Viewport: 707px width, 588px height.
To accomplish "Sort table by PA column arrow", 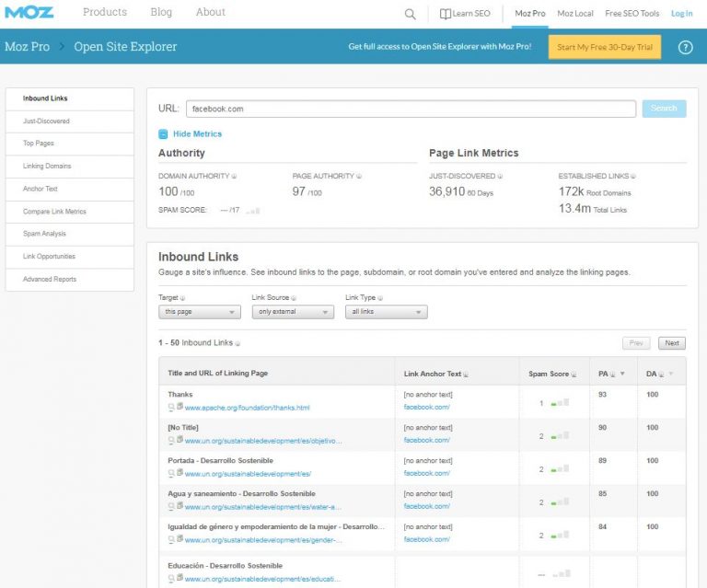I will point(621,374).
